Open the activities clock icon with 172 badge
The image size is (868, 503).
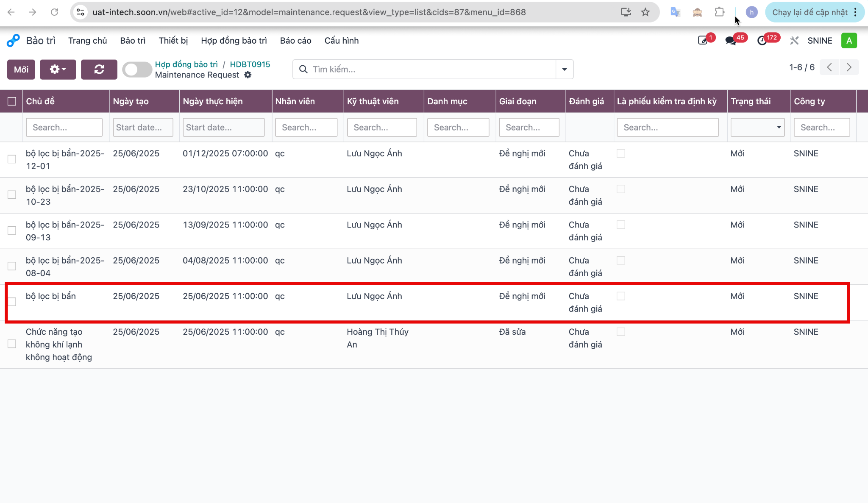(762, 41)
